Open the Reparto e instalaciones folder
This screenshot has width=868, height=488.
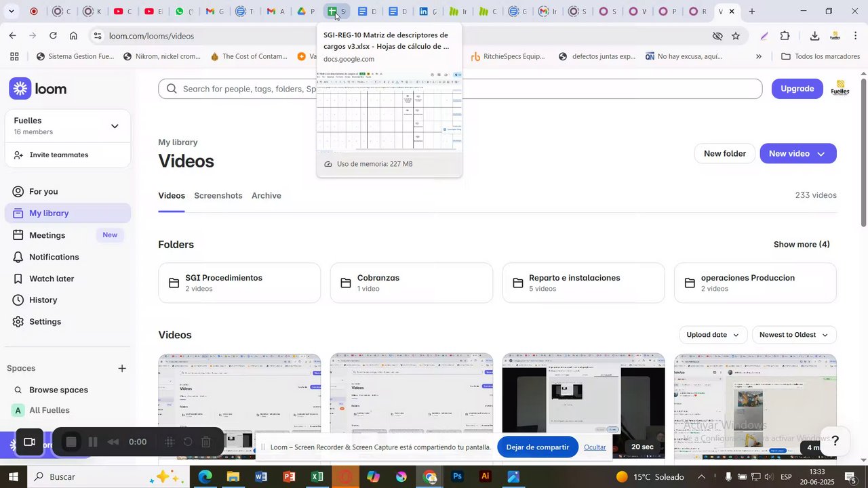[x=583, y=283]
